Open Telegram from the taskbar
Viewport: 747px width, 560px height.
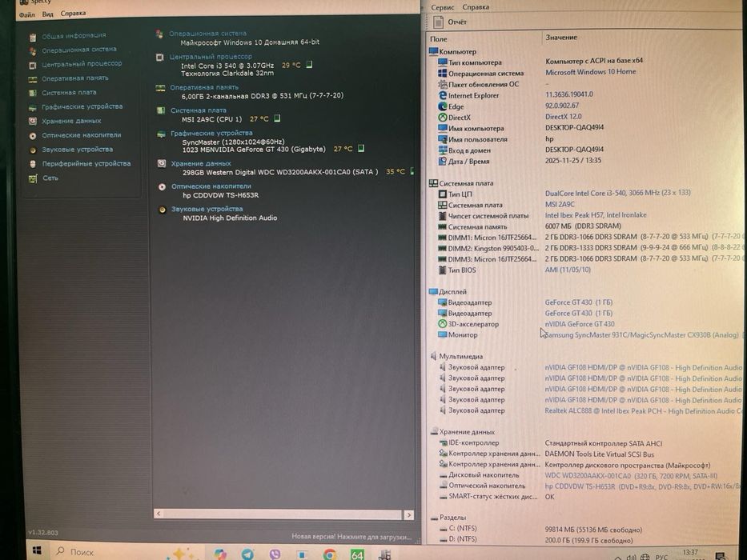247,554
